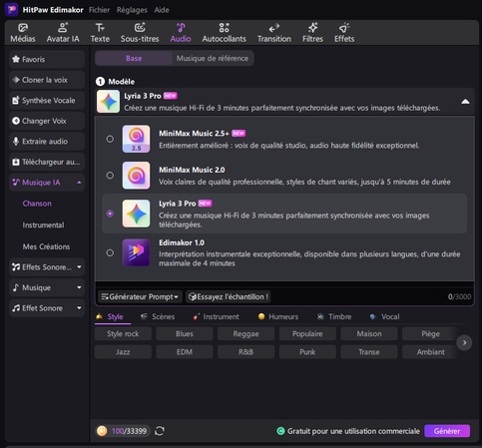Open the Autocollants panel
This screenshot has height=448, width=482.
[224, 33]
